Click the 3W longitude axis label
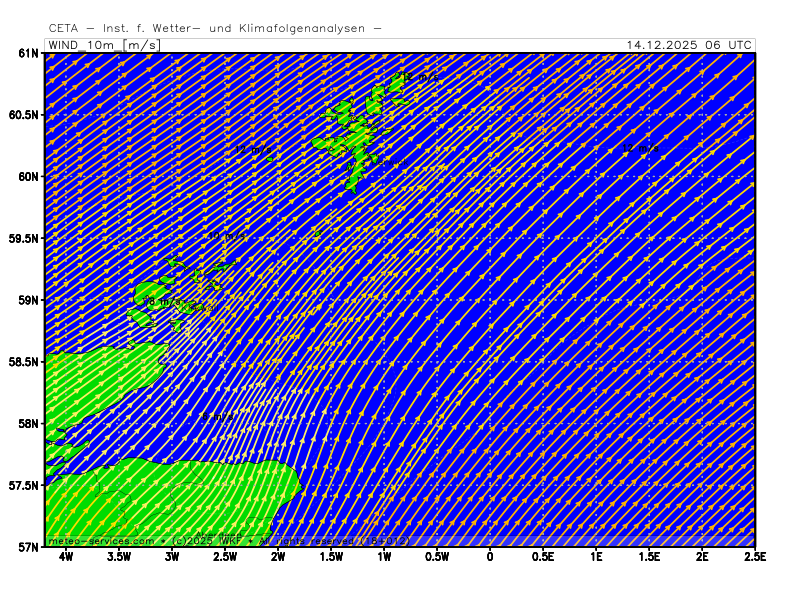Image resolution: width=800 pixels, height=600 pixels. click(x=172, y=557)
